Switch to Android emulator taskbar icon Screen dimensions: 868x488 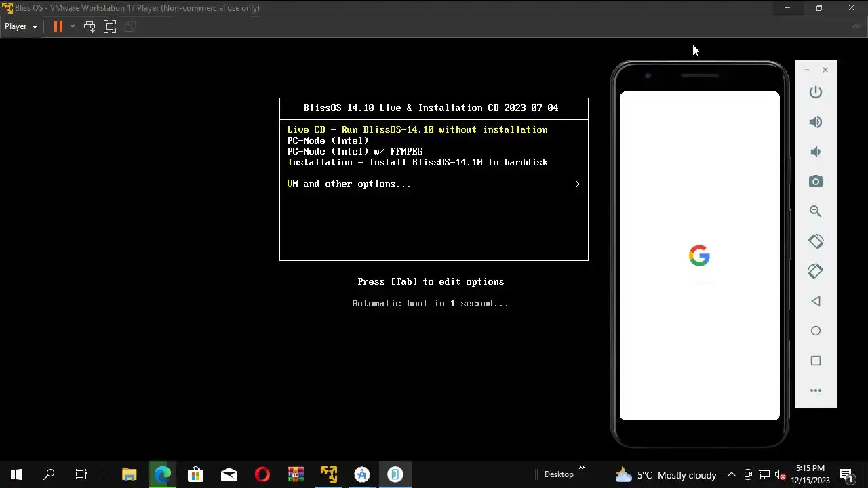pyautogui.click(x=395, y=474)
